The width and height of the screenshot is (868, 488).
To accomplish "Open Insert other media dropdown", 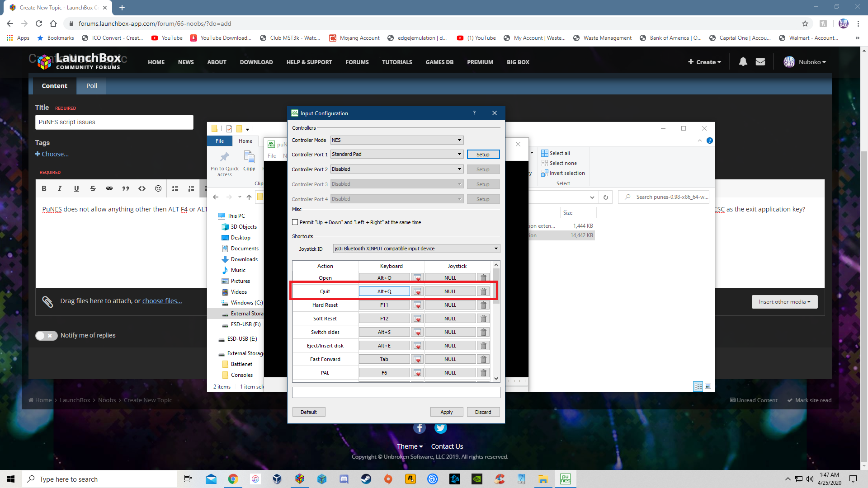I will (784, 302).
